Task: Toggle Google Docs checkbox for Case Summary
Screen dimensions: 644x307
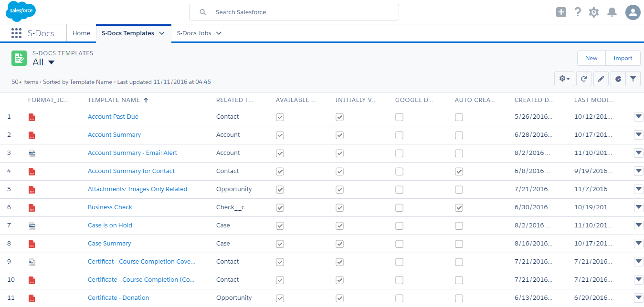Action: pyautogui.click(x=400, y=244)
